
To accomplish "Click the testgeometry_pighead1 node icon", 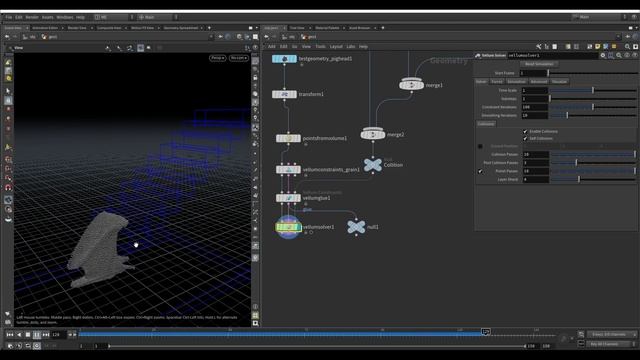I will click(x=284, y=59).
